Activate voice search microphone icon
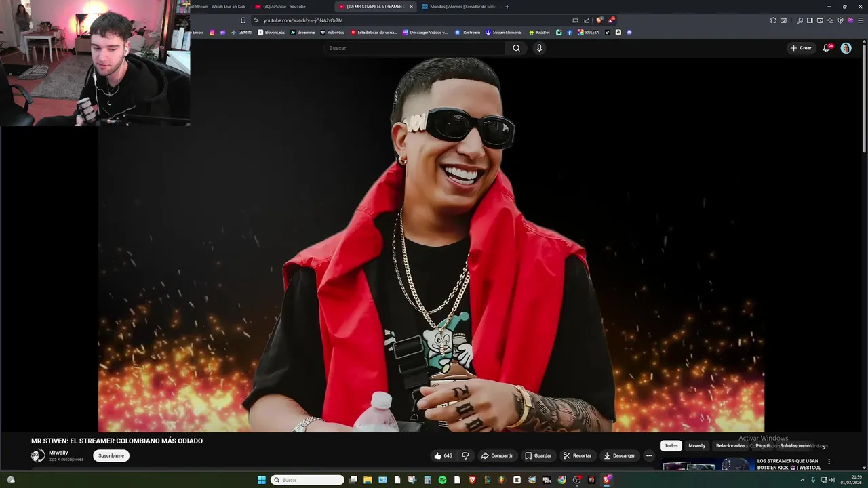This screenshot has width=868, height=488. (539, 48)
